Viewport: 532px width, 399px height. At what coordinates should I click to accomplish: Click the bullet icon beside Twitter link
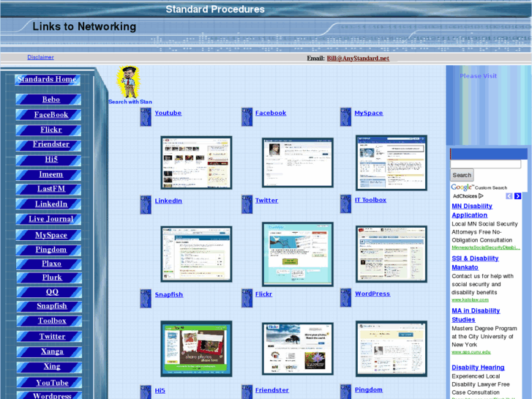[247, 204]
